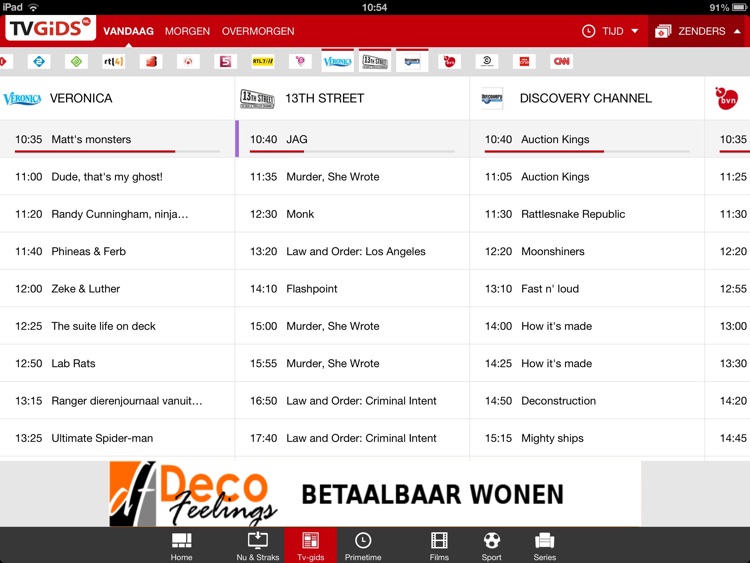The image size is (750, 563).
Task: Open Auction Kings at 10:40
Action: click(x=587, y=139)
